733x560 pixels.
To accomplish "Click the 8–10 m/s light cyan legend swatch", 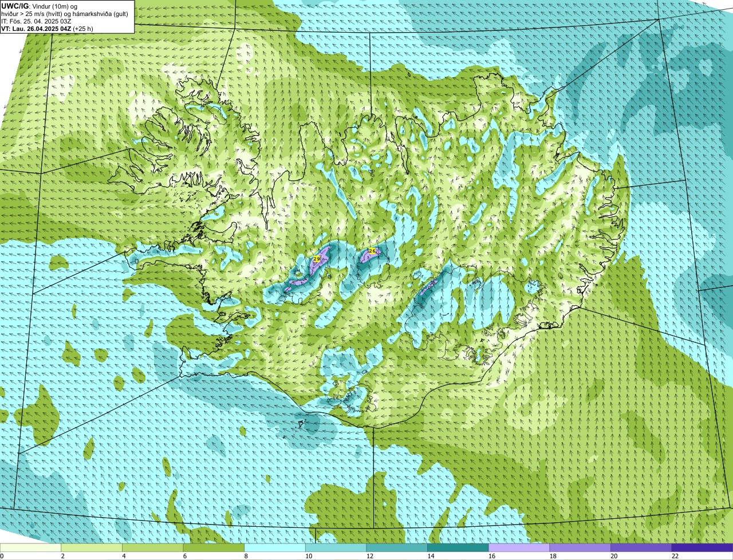I will point(275,548).
